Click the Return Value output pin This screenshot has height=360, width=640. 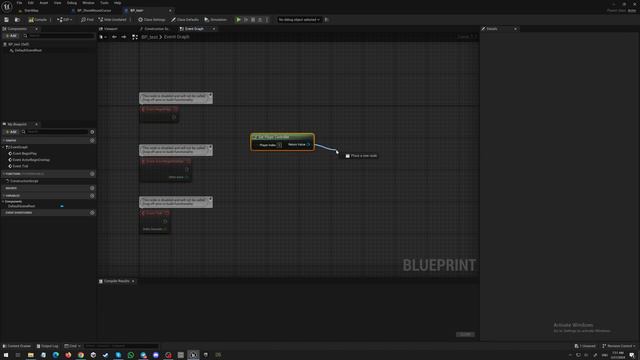pyautogui.click(x=308, y=144)
